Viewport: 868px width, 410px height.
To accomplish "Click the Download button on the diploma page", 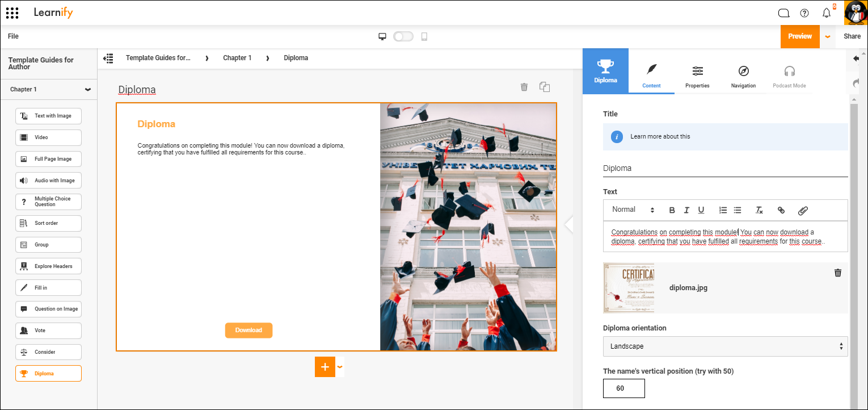I will 248,330.
